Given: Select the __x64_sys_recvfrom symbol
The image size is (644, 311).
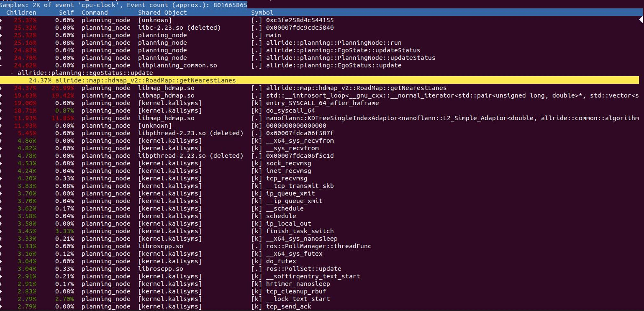Looking at the screenshot, I should coord(300,141).
